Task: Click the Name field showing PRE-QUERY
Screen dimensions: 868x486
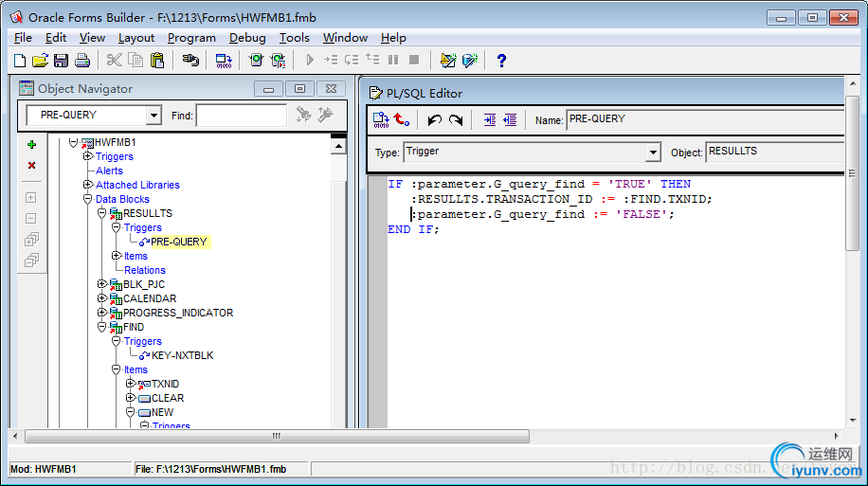Action: (706, 119)
